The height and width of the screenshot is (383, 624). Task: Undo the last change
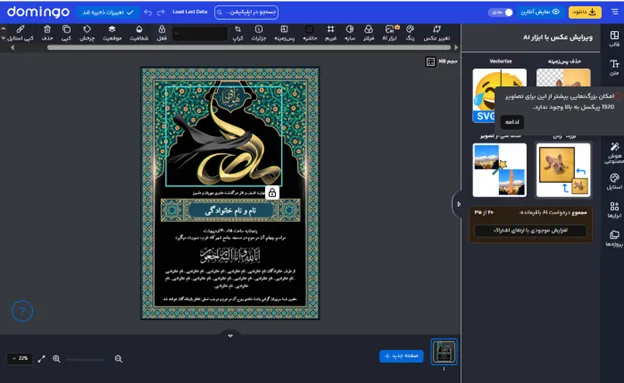click(x=148, y=12)
